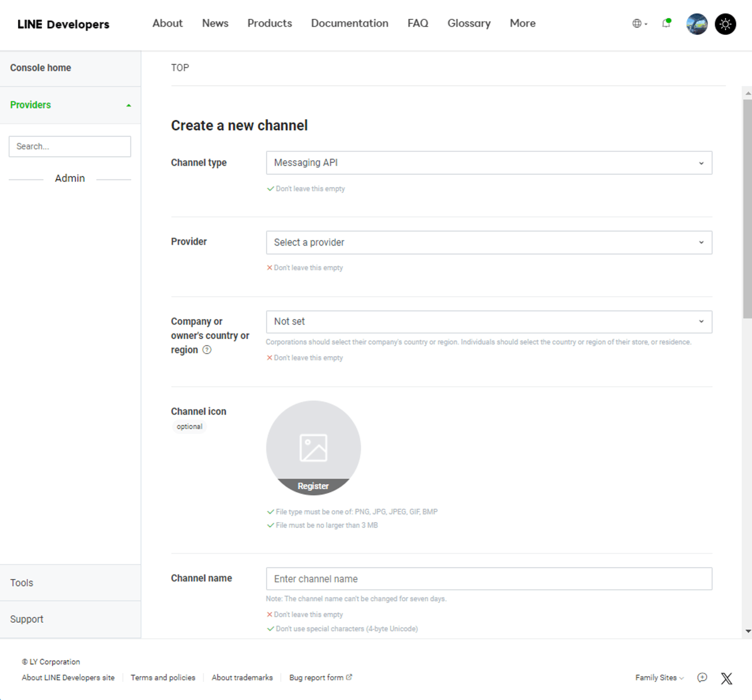The image size is (752, 700).
Task: Open the Select a provider dropdown
Action: tap(489, 242)
